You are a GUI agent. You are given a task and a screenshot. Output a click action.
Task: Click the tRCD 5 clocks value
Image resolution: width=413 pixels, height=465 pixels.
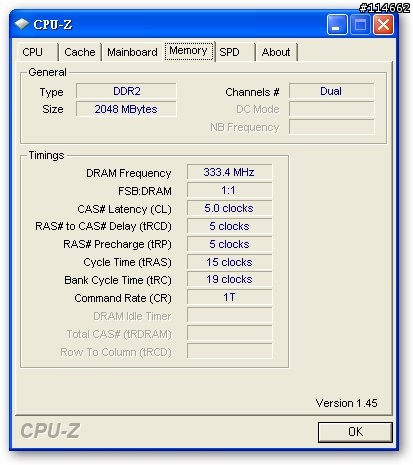tap(229, 226)
